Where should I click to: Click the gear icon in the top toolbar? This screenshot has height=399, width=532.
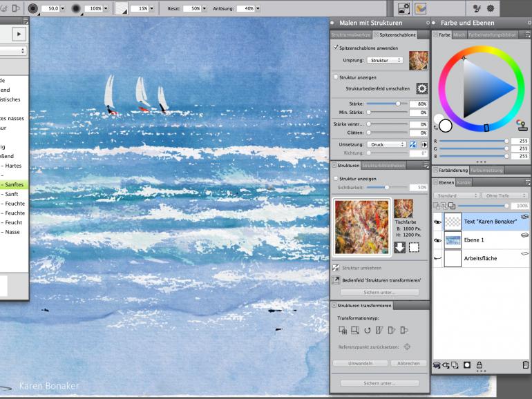tap(491, 8)
